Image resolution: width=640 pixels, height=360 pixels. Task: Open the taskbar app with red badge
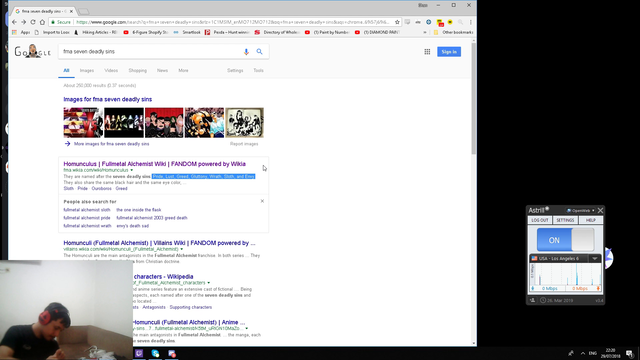[x=172, y=353]
